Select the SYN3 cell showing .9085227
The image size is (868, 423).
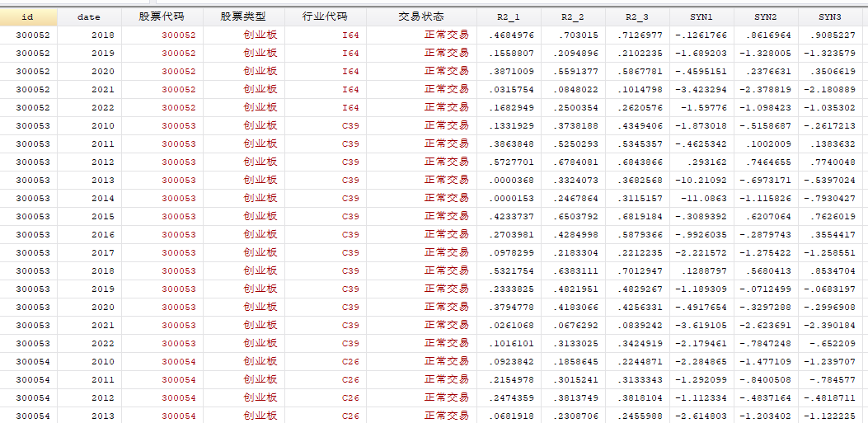[x=832, y=35]
